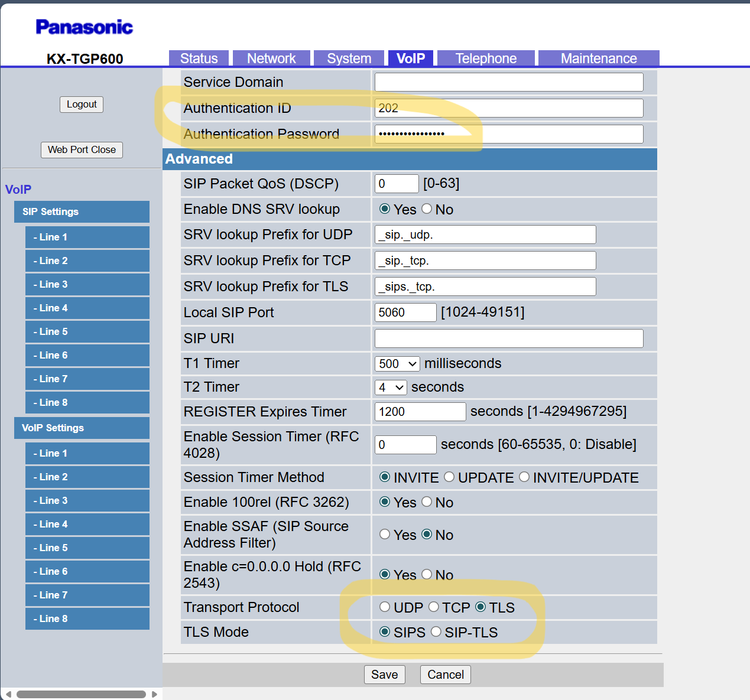
Task: Expand the T2 Timer seconds dropdown
Action: click(x=391, y=388)
